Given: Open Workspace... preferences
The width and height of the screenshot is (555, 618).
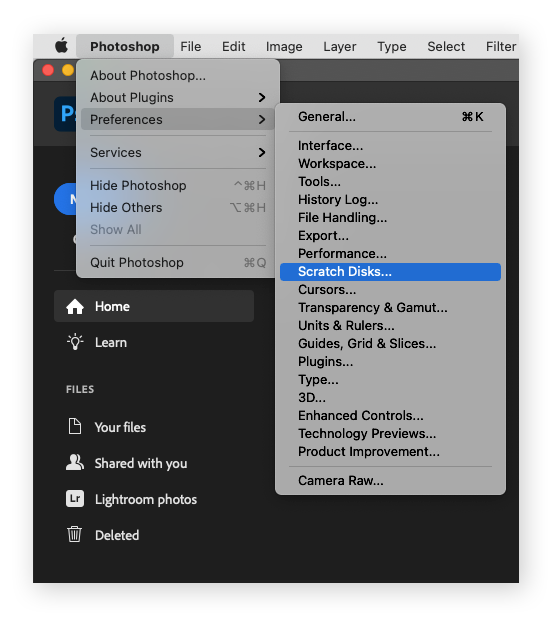Looking at the screenshot, I should click(390, 164).
